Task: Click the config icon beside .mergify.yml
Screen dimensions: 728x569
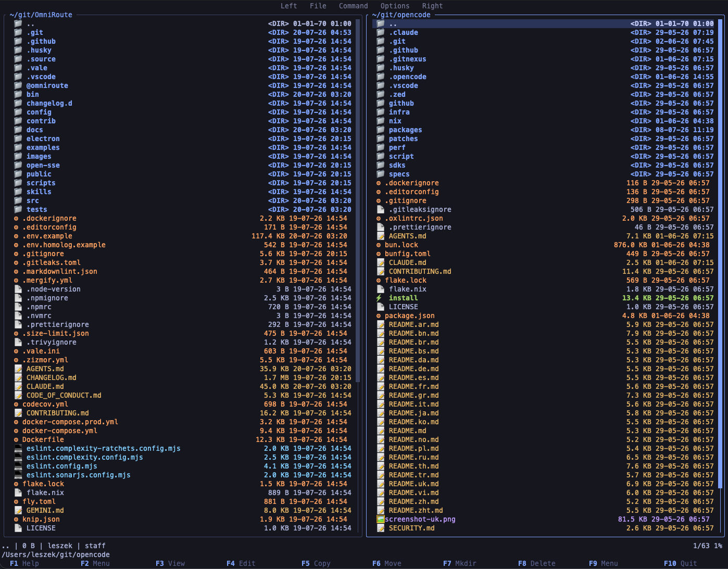Action: point(16,280)
